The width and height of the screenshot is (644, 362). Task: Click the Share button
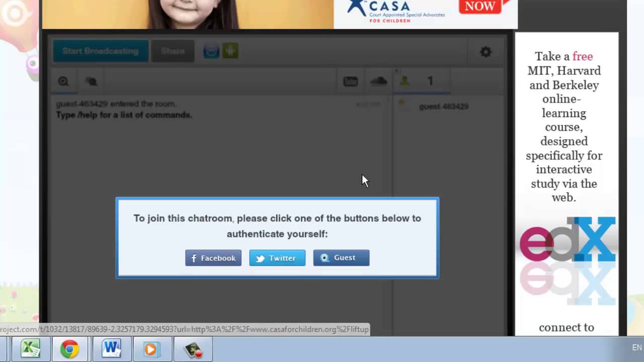point(173,51)
